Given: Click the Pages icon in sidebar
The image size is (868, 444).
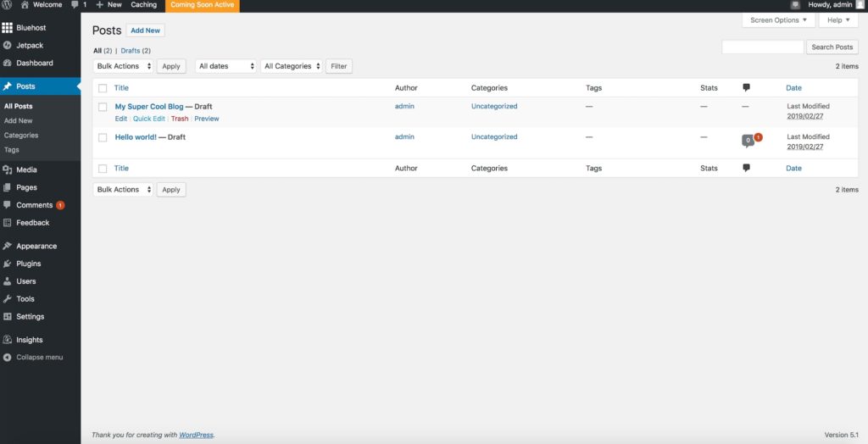Looking at the screenshot, I should point(7,187).
